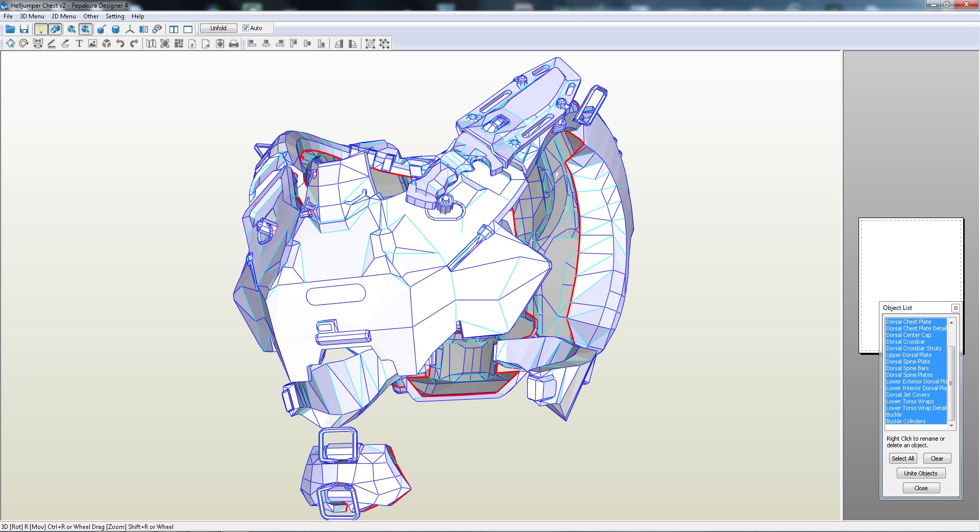Screen dimensions: 980x532
Task: Toggle the Auto checkbox
Action: 246,28
